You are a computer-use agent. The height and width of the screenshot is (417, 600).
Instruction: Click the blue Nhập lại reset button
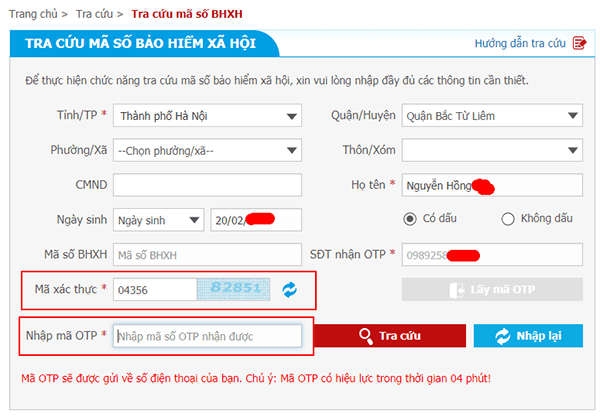click(x=527, y=336)
